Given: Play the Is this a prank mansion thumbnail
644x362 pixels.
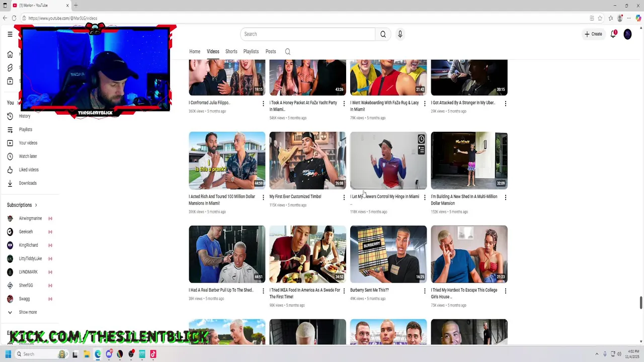Looking at the screenshot, I should [x=227, y=160].
